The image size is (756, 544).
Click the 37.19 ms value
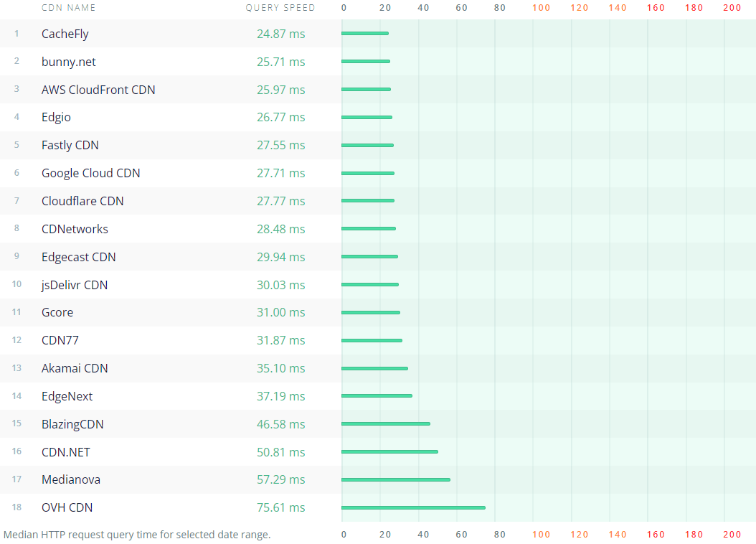click(281, 396)
